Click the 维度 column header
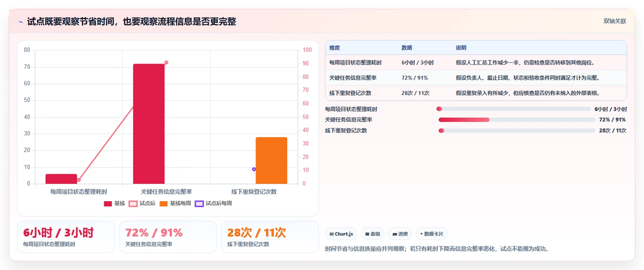The image size is (644, 270). [x=335, y=48]
